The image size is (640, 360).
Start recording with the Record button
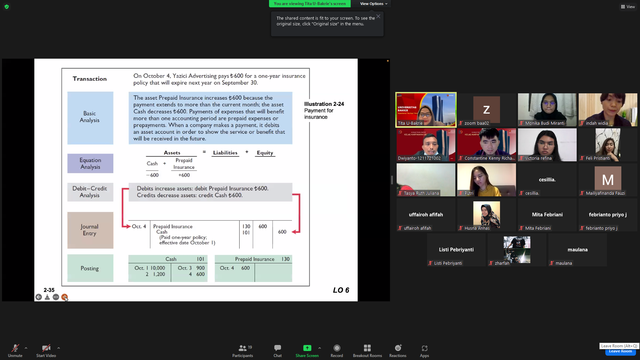point(337,350)
